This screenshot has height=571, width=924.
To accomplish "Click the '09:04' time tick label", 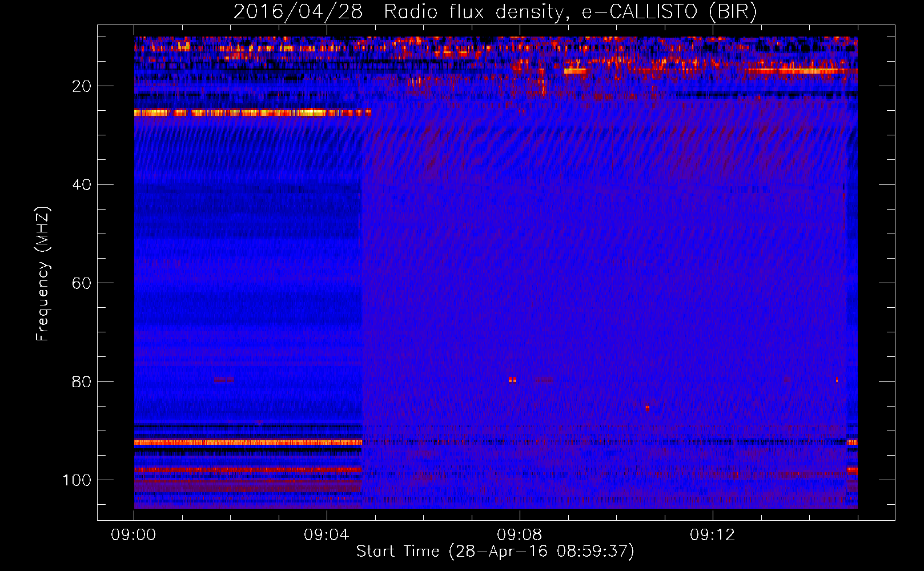I will pyautogui.click(x=327, y=535).
